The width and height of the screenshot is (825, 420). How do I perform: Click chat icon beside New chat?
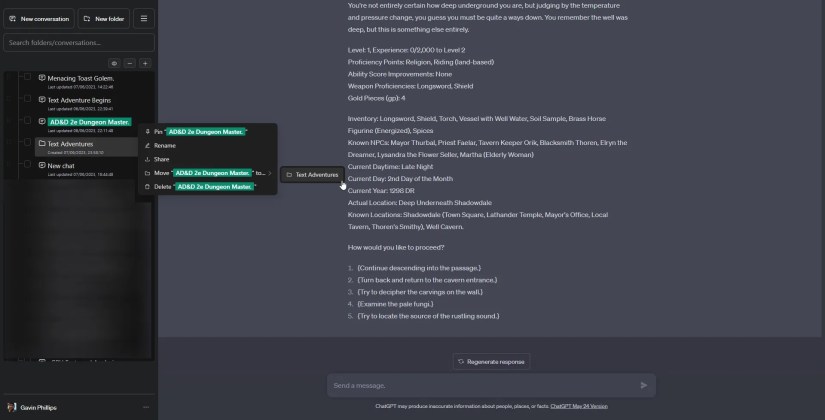42,165
